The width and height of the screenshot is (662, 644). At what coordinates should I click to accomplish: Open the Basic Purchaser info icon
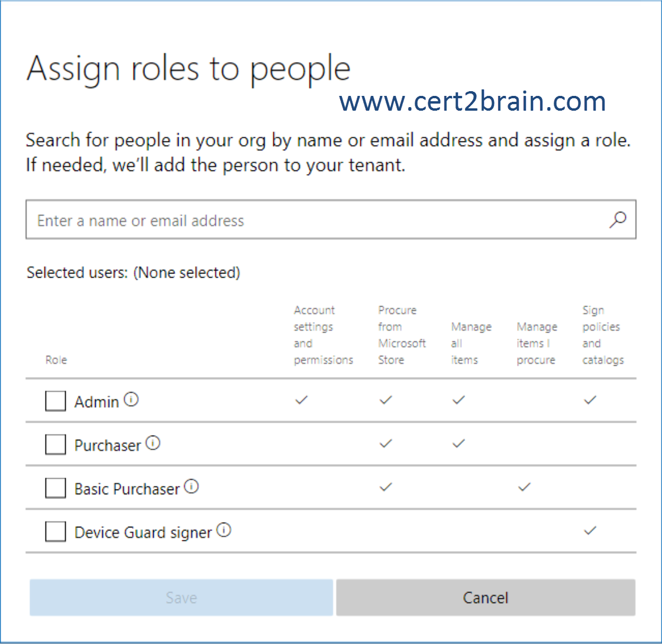tap(191, 487)
